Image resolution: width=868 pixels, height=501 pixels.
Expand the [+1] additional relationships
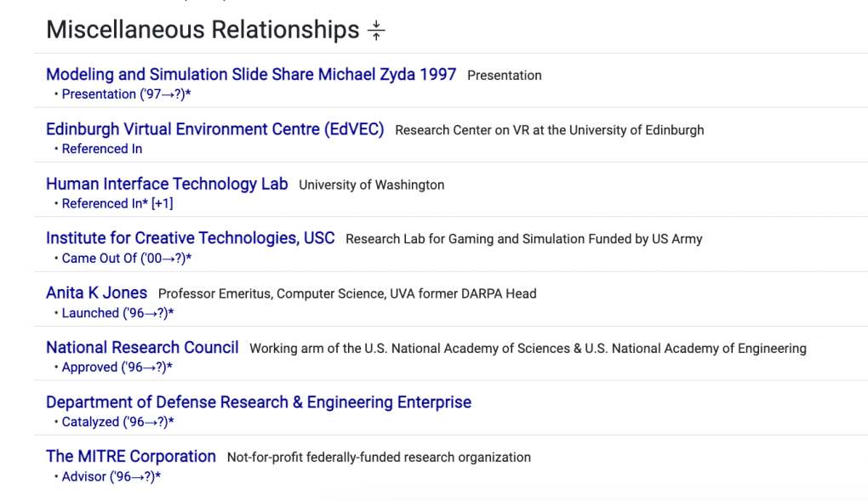point(163,203)
